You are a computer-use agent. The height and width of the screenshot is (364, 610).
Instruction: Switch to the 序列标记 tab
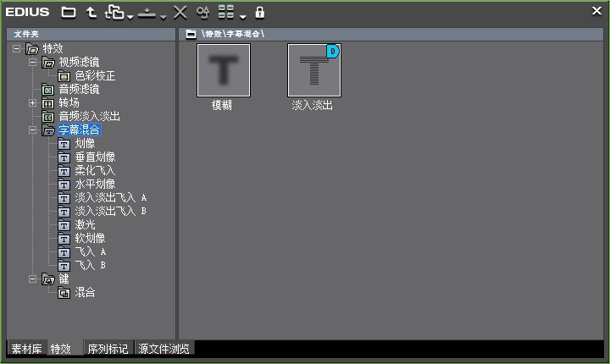coord(108,349)
